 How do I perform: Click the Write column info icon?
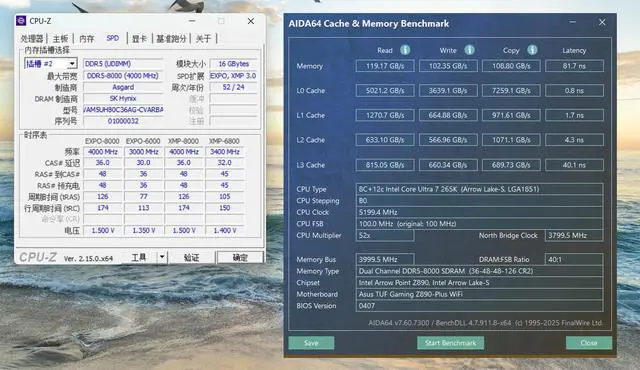tap(469, 50)
